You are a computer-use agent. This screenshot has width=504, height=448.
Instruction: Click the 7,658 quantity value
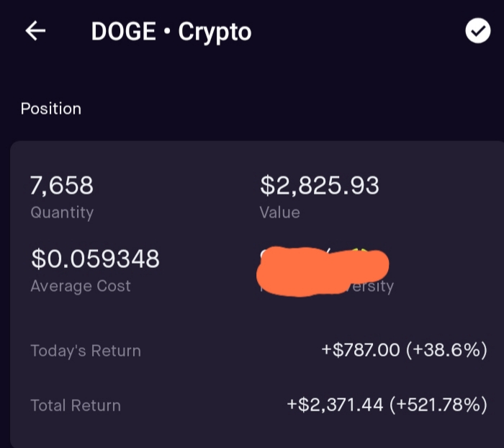tap(62, 186)
